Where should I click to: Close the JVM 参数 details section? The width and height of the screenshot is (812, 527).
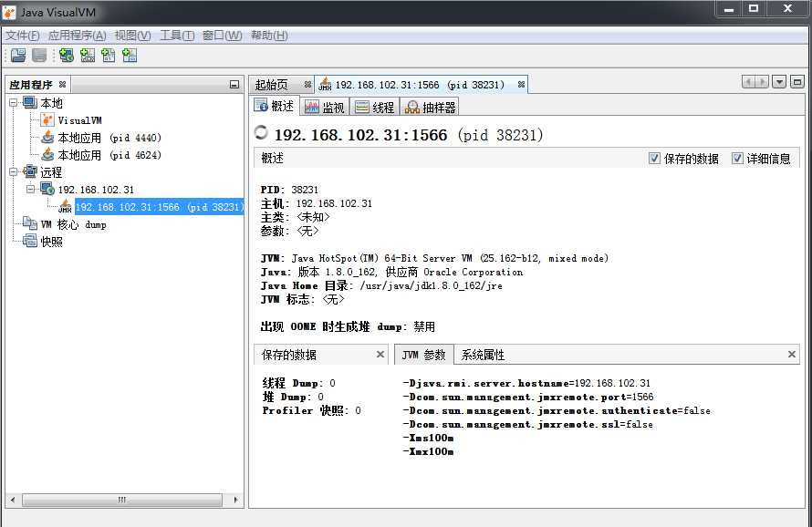791,354
